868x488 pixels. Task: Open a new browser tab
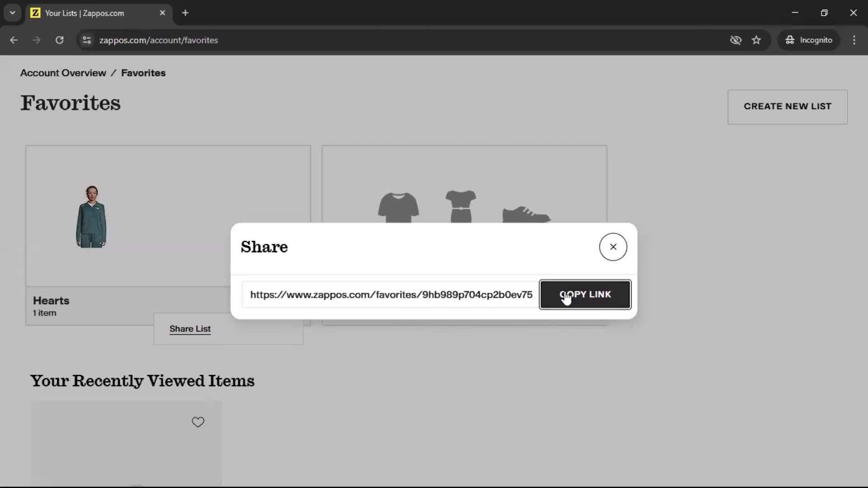(185, 13)
